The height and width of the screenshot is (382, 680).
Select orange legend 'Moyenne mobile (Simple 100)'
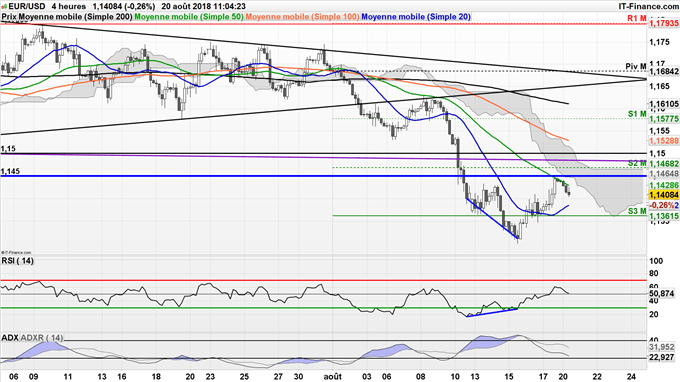coord(302,17)
